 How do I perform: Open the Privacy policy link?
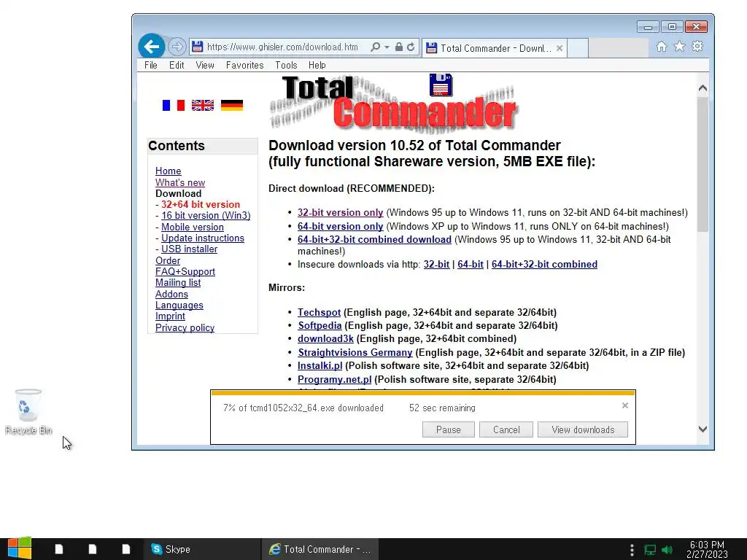(185, 327)
